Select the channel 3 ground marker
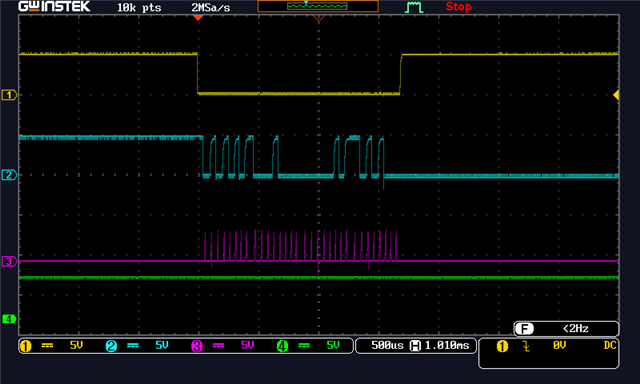 point(9,261)
